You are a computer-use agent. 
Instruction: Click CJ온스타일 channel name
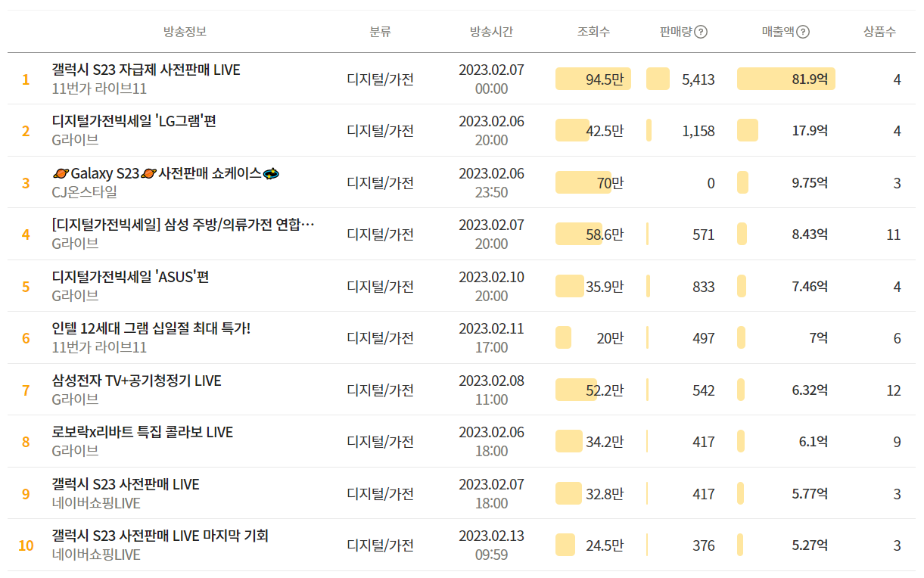click(x=85, y=192)
